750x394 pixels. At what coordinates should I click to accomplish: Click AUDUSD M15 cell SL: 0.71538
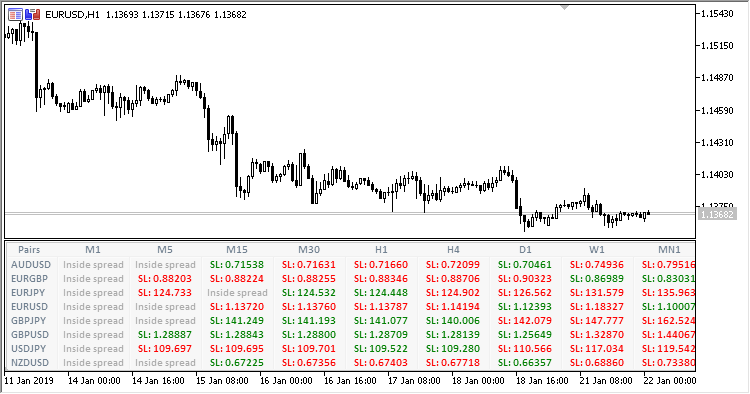[x=237, y=264]
